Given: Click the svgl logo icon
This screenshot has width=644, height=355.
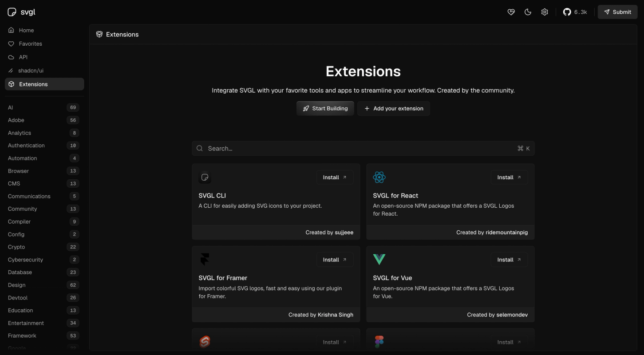Looking at the screenshot, I should (x=12, y=12).
